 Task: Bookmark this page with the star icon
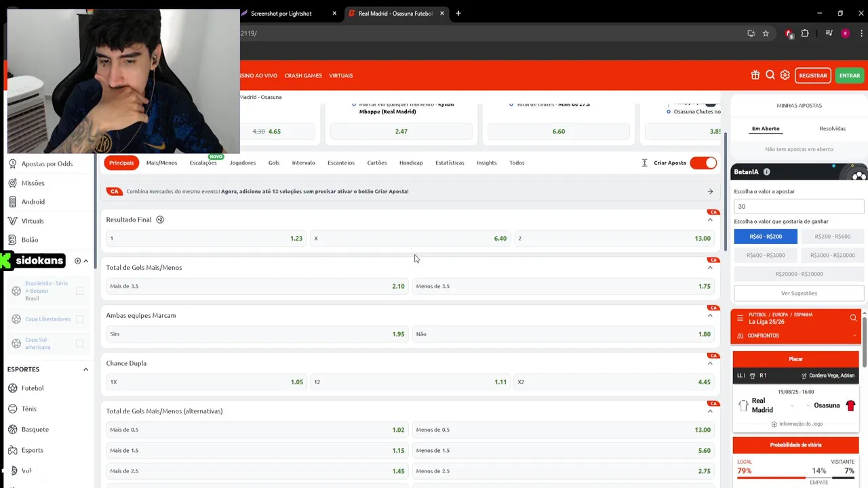pyautogui.click(x=766, y=33)
